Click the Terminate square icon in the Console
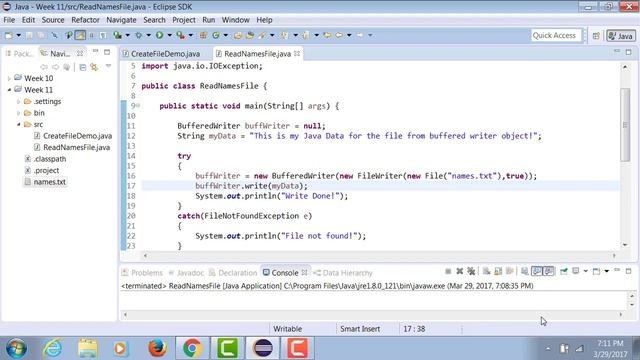The image size is (640, 360). 448,271
